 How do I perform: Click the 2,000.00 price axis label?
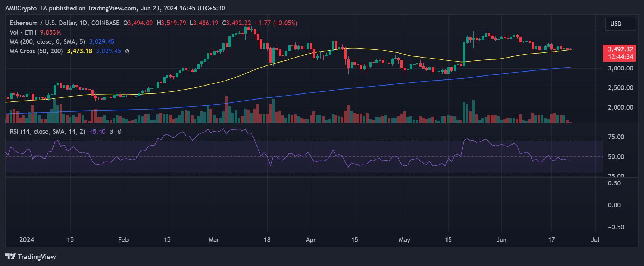click(620, 107)
